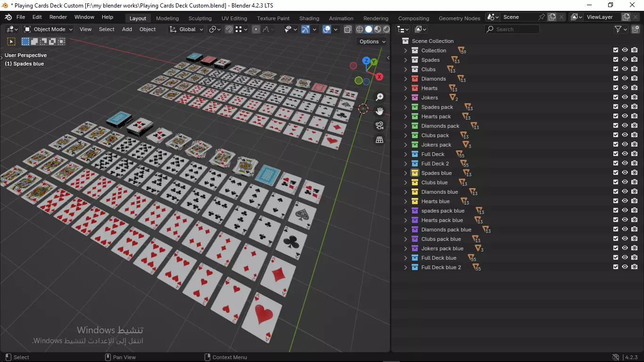Open the Render menu
Viewport: 644px width, 362px height.
tap(58, 17)
